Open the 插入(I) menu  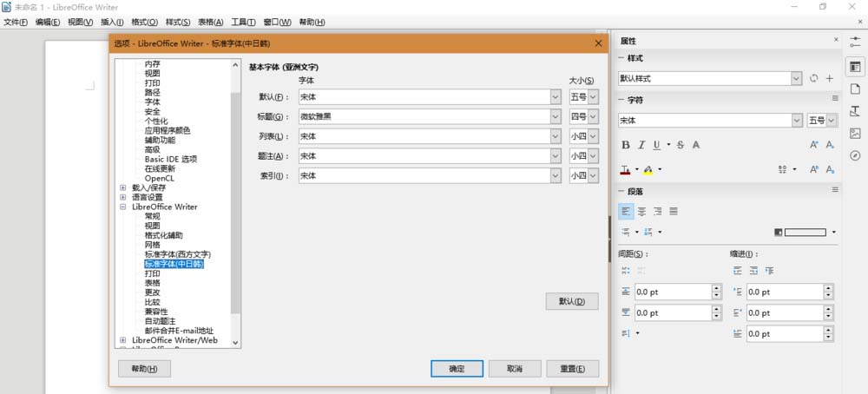(x=112, y=23)
